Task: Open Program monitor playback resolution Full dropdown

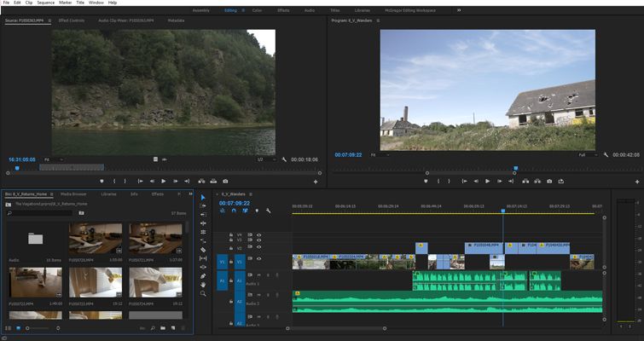Action: click(x=587, y=155)
